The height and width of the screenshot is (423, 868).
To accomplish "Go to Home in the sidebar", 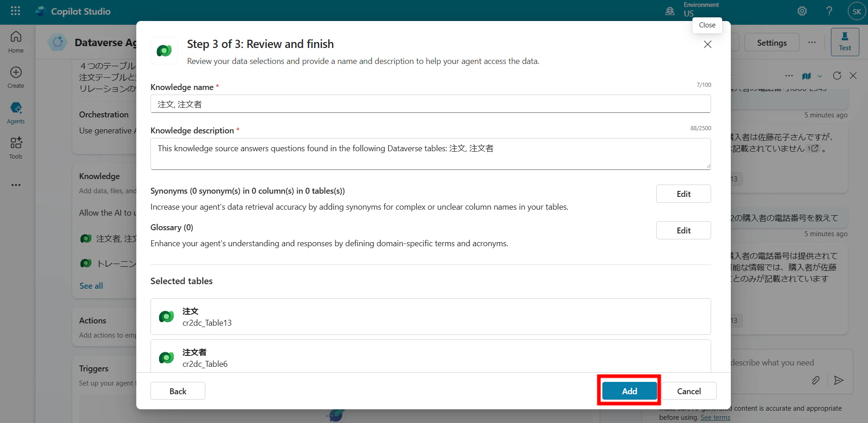I will click(16, 42).
